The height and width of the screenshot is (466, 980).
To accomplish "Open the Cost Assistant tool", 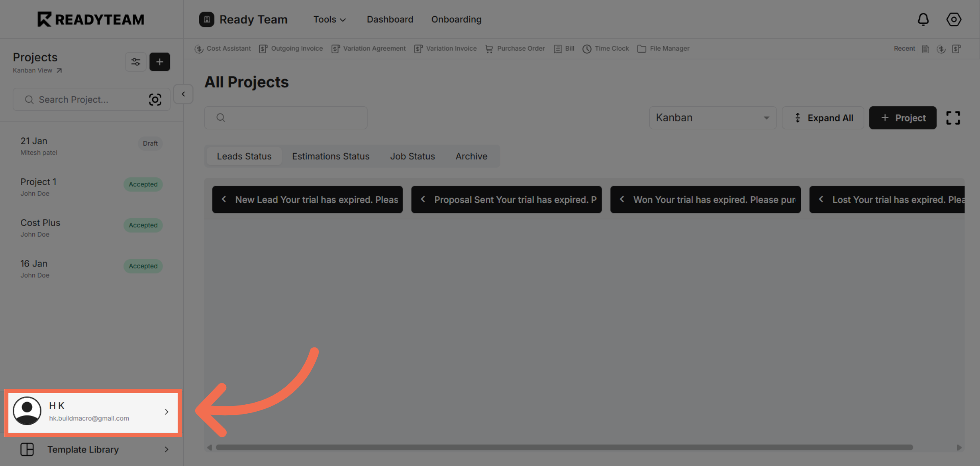I will [x=223, y=48].
